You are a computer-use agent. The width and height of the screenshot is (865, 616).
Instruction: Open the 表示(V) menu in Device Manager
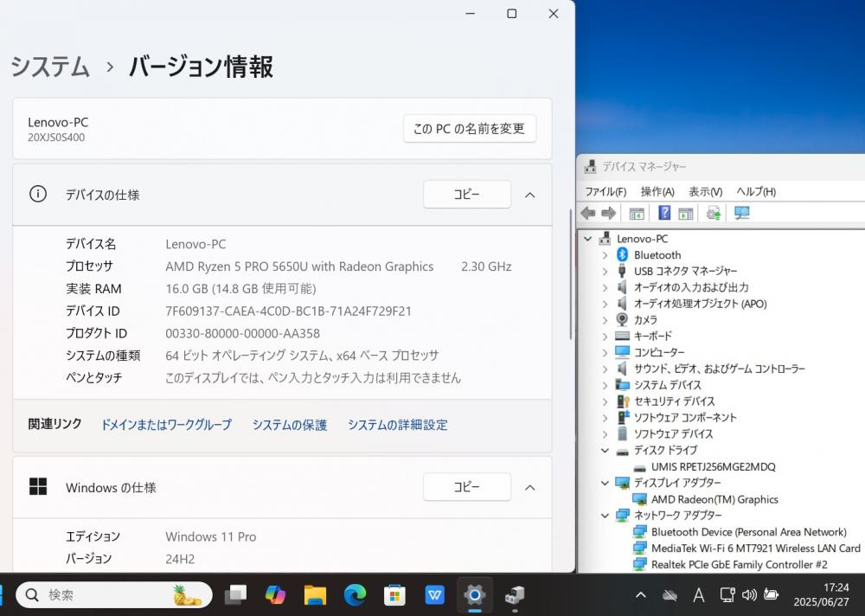[706, 191]
